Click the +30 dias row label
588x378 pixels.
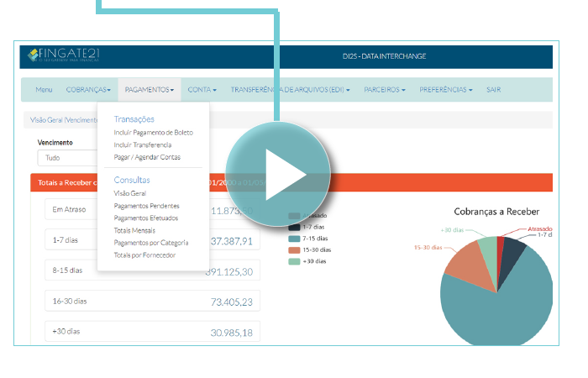pos(66,332)
